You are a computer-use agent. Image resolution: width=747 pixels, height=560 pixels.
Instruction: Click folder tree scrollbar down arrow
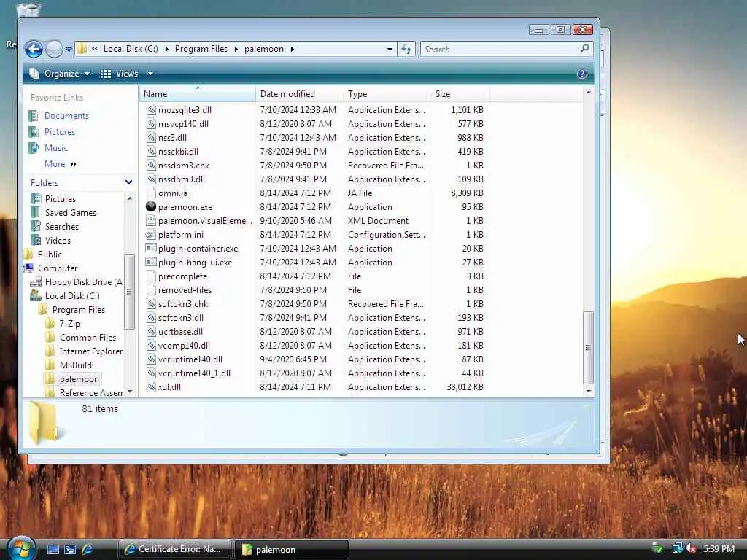tap(130, 392)
